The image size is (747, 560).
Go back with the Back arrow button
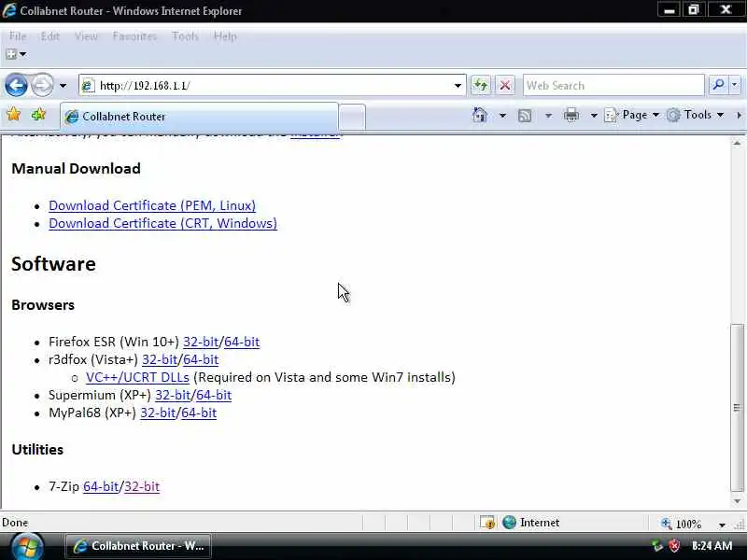(16, 86)
